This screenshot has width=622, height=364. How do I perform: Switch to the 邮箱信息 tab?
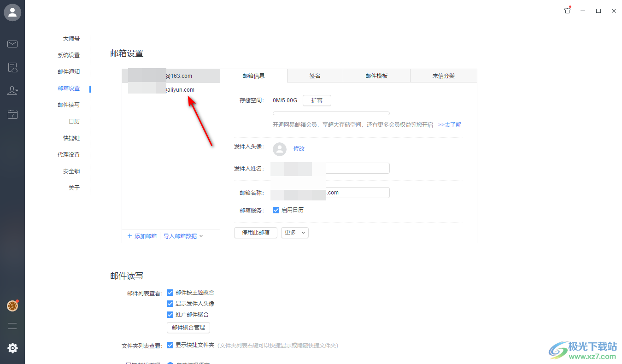pos(254,76)
